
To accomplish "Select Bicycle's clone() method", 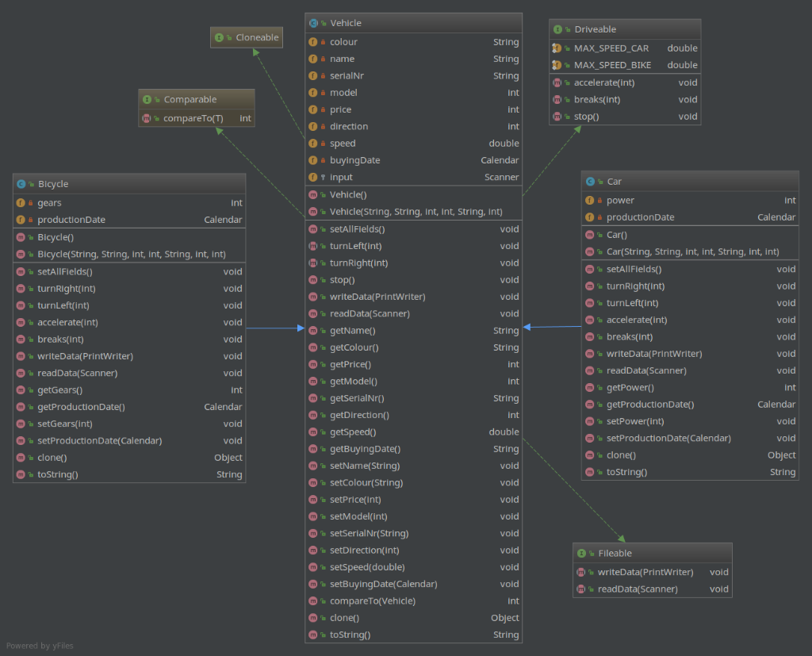I will tap(129, 458).
